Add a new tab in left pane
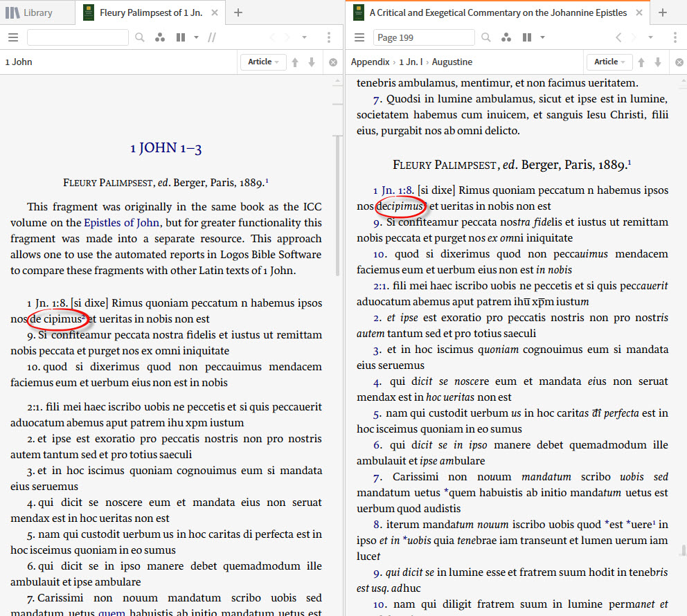This screenshot has width=687, height=616. tap(238, 12)
